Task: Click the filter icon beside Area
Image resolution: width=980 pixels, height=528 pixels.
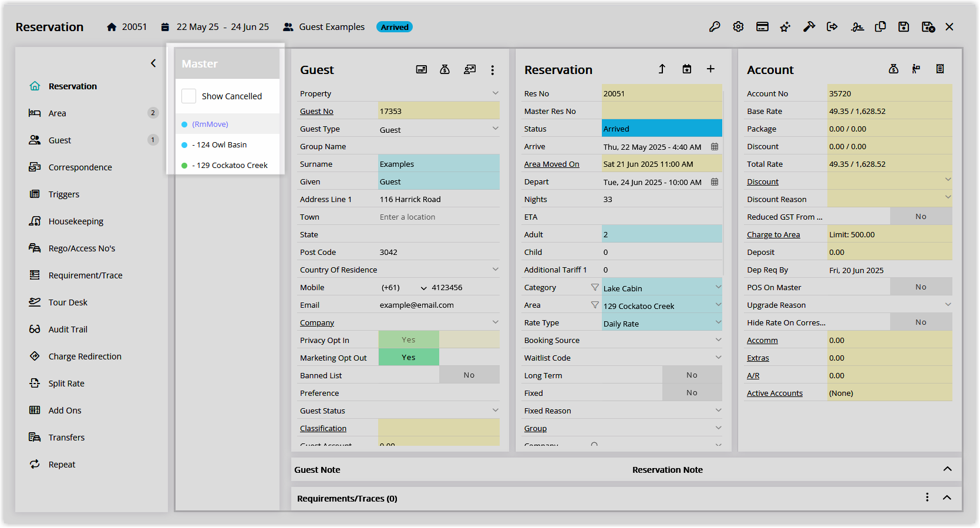Action: point(595,305)
